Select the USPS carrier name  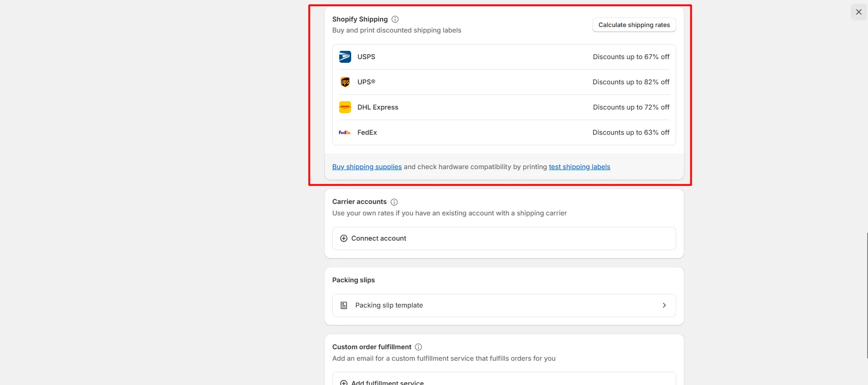click(366, 57)
